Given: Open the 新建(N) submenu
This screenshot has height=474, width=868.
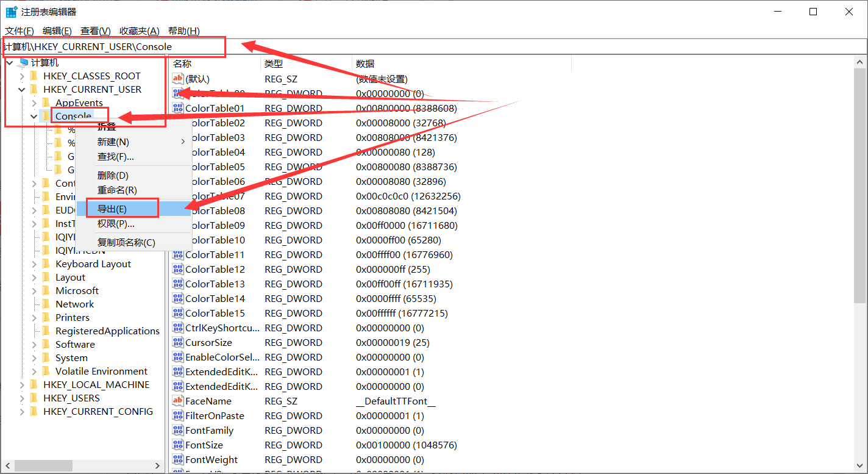Looking at the screenshot, I should click(x=133, y=142).
